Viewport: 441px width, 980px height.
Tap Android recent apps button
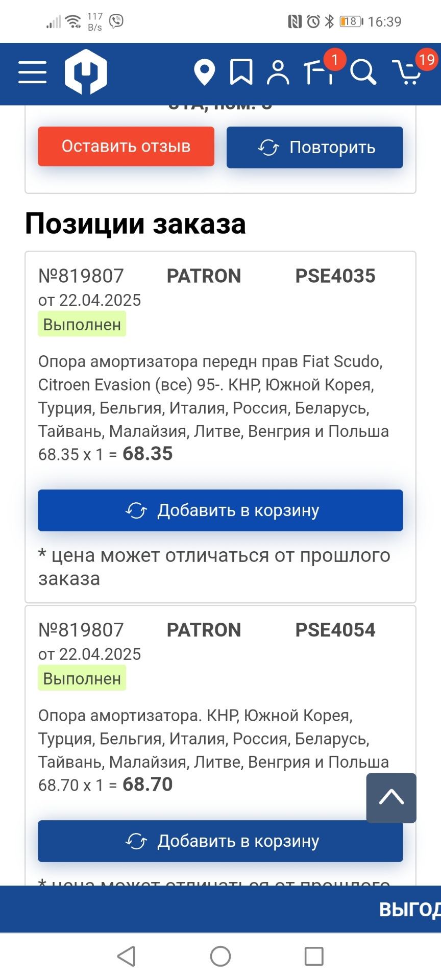pos(314,956)
